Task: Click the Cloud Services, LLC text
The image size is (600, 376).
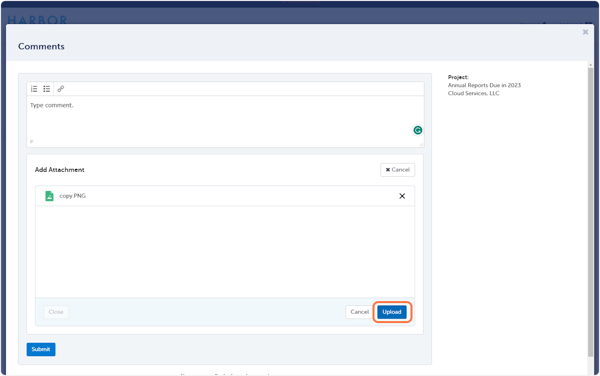Action: tap(473, 93)
